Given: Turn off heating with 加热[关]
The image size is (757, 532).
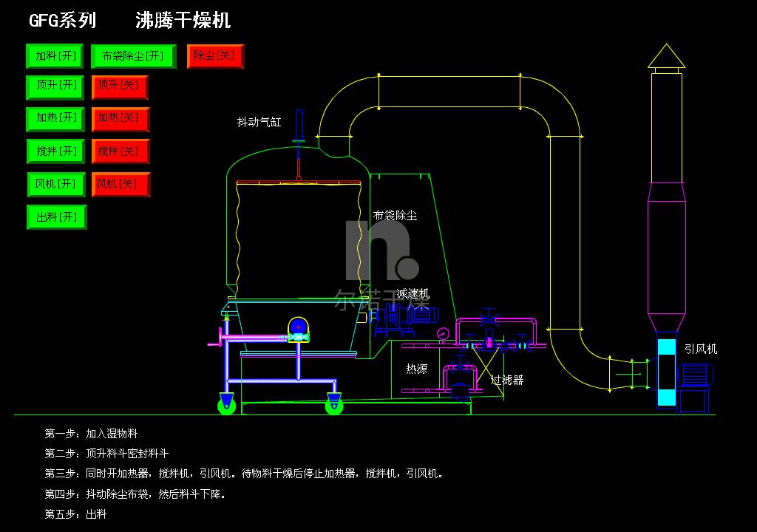Looking at the screenshot, I should click(120, 119).
